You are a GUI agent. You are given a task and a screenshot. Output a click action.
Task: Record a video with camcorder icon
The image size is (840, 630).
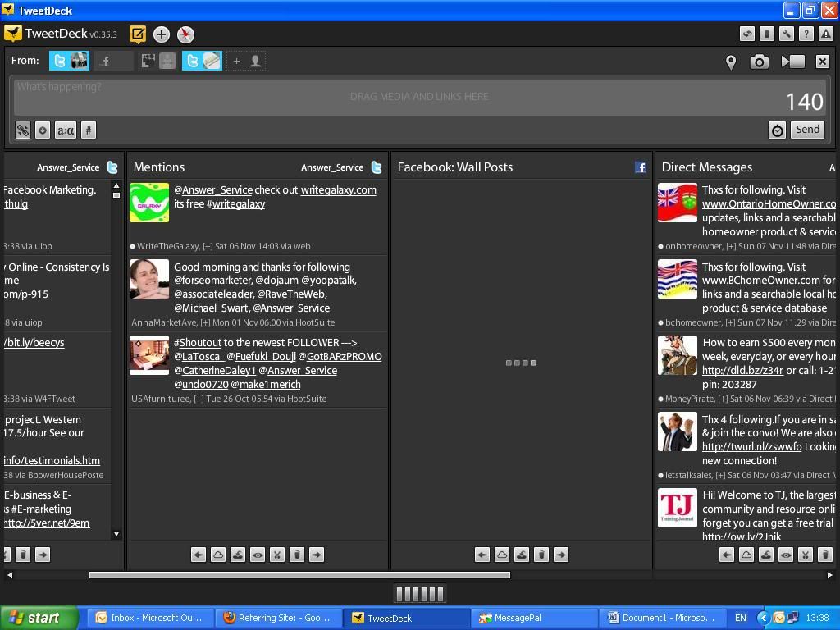pos(792,62)
